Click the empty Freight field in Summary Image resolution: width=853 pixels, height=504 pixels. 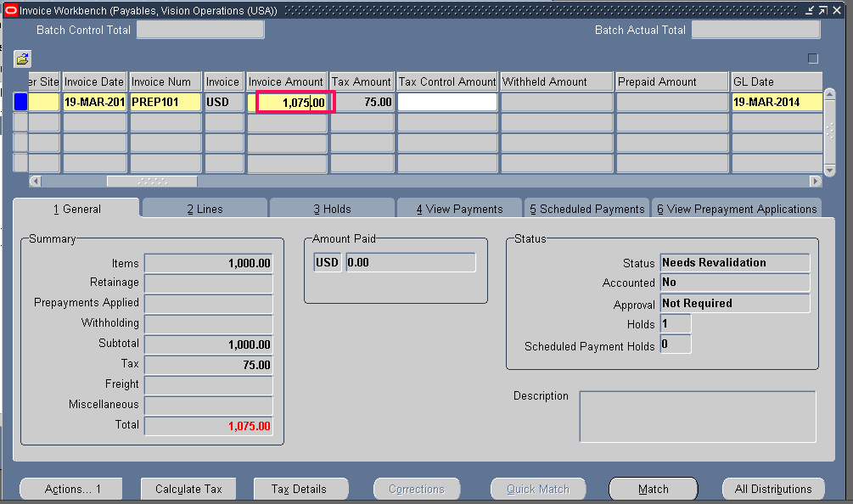pyautogui.click(x=208, y=385)
